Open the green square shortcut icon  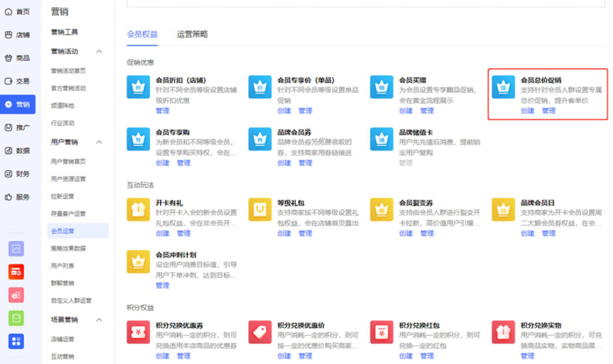[x=16, y=318]
